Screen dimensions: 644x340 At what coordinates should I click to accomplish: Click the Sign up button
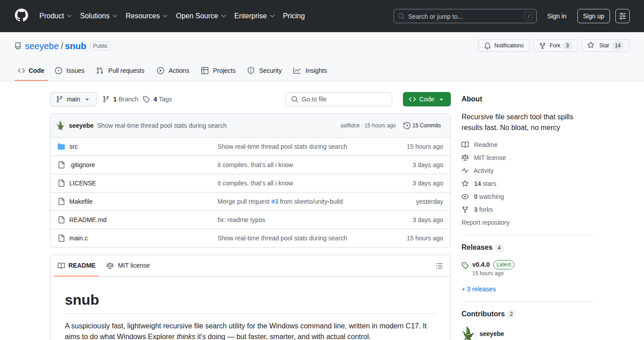593,16
